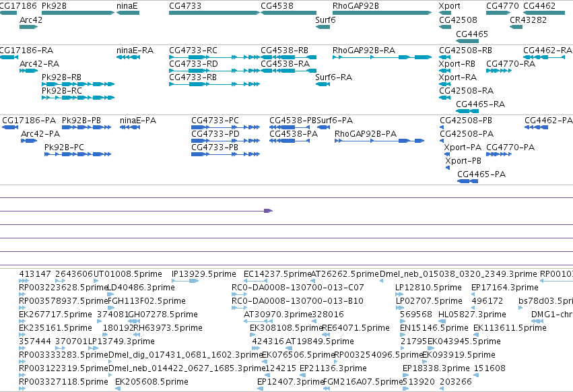Viewport: 573px width, 392px height.
Task: Select the CG4733 gene bar
Action: [214, 13]
